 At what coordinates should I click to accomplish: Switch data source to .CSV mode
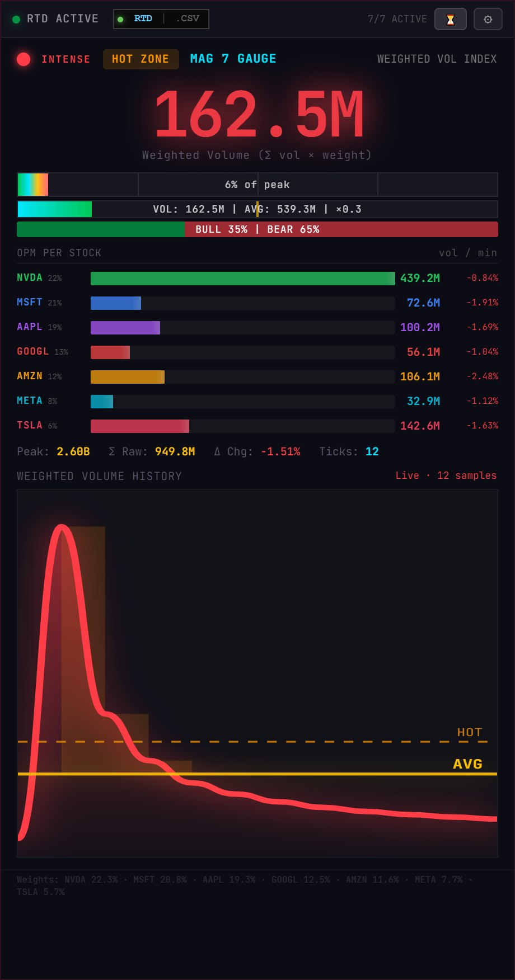click(x=188, y=18)
